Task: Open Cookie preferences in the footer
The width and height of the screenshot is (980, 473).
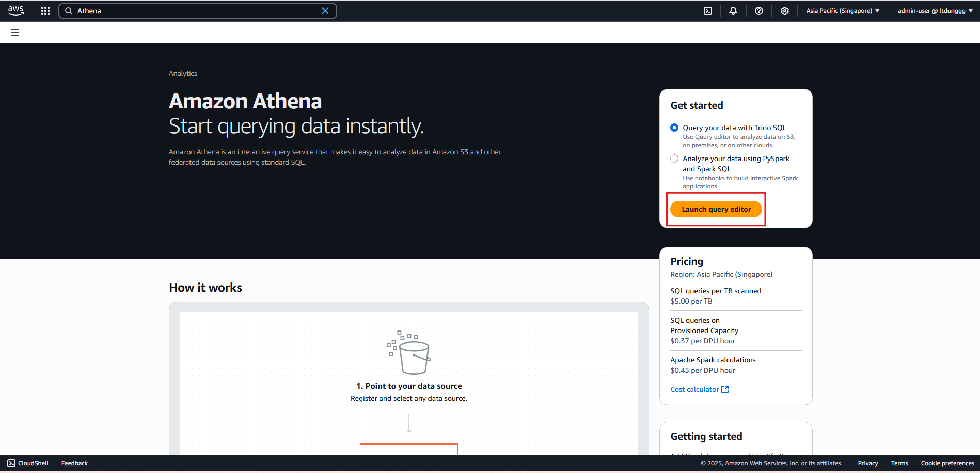Action: (947, 463)
